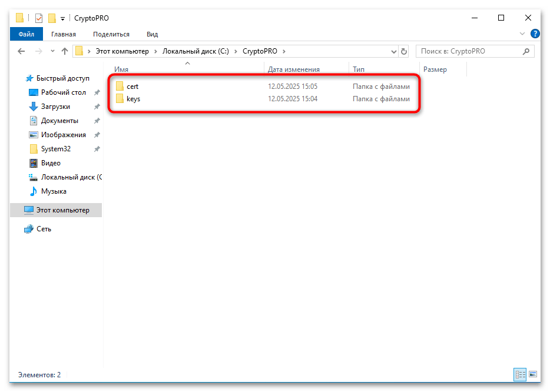Sort files by the Дата изменения column
The image size is (550, 392).
pos(293,69)
